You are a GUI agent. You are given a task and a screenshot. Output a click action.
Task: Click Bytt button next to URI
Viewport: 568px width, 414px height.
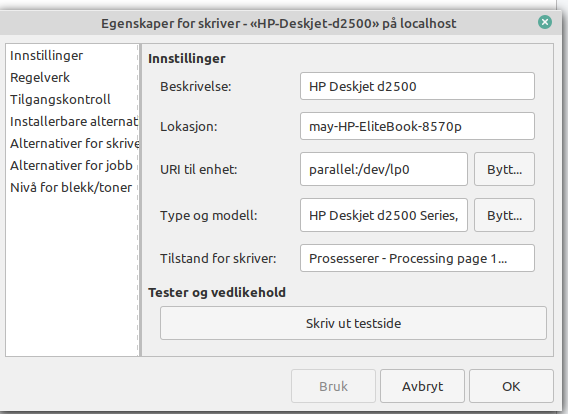(504, 169)
